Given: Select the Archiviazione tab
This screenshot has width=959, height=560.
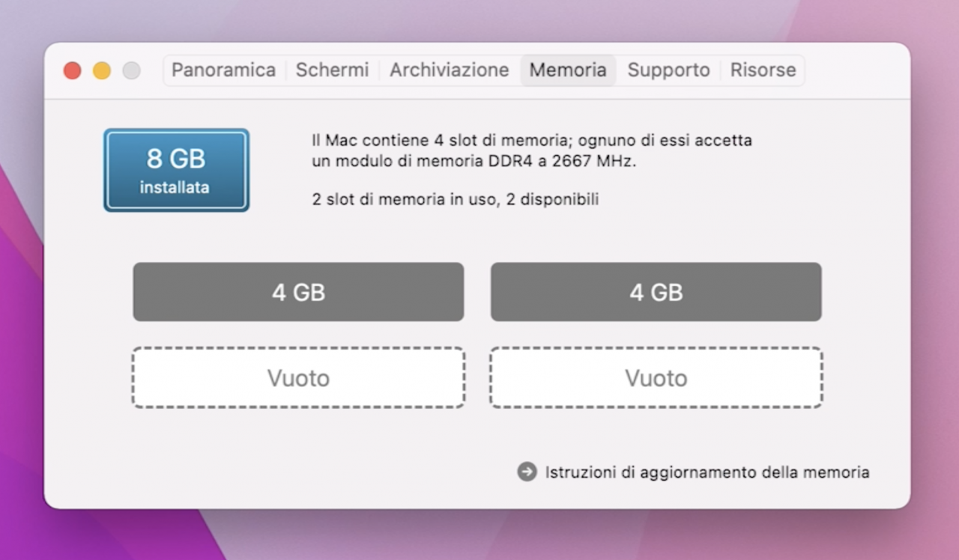Looking at the screenshot, I should point(449,70).
